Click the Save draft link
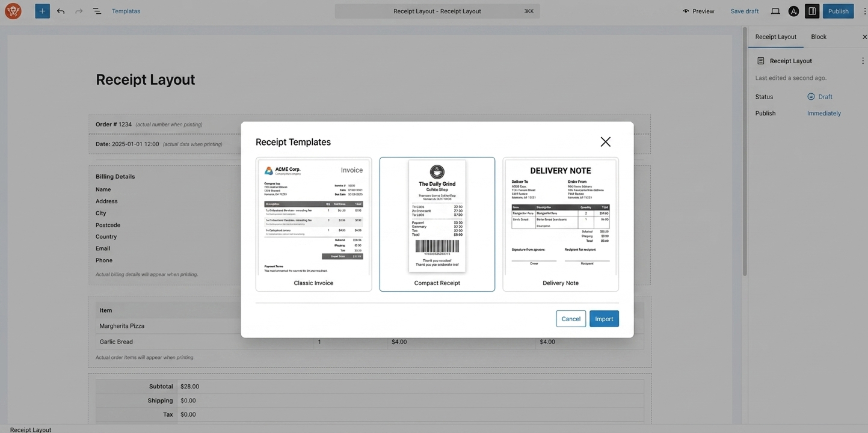This screenshot has height=433, width=868. [x=745, y=11]
